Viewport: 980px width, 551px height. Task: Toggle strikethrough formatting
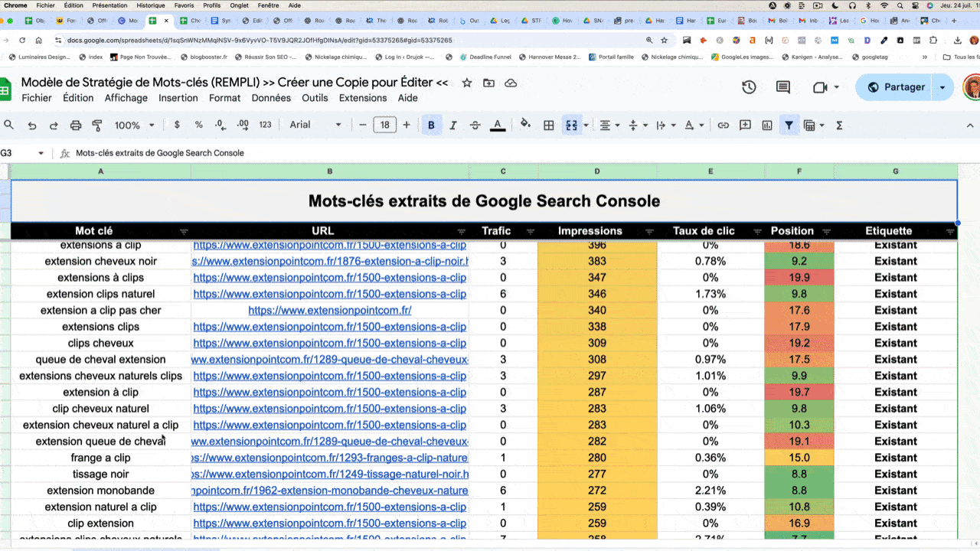point(475,125)
